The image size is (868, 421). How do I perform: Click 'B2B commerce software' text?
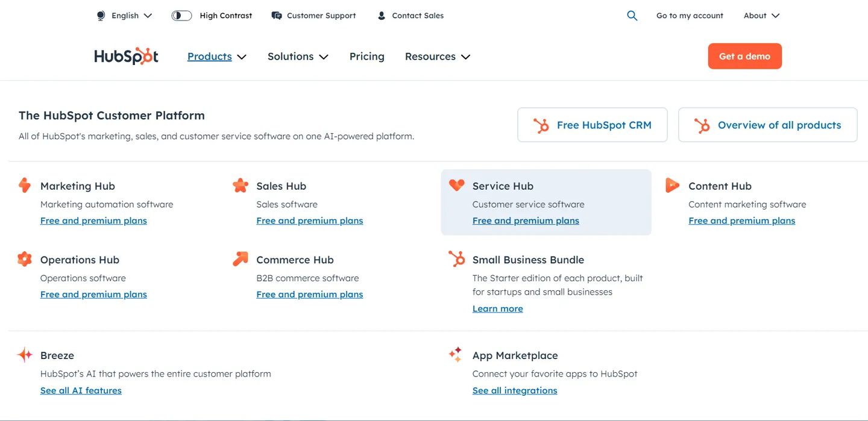click(x=307, y=278)
